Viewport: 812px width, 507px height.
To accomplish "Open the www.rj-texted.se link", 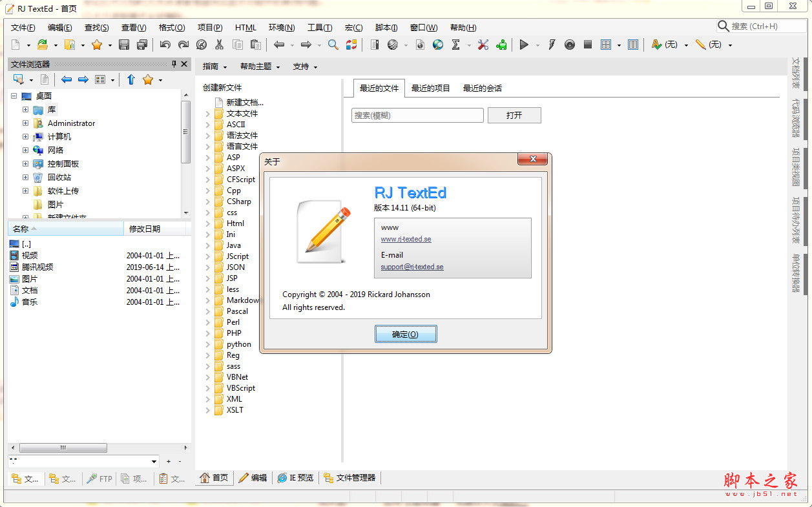I will pos(406,239).
